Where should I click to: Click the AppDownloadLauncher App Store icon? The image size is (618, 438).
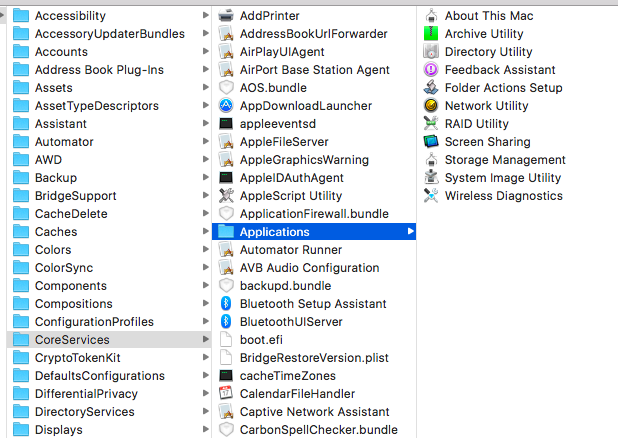tap(226, 106)
